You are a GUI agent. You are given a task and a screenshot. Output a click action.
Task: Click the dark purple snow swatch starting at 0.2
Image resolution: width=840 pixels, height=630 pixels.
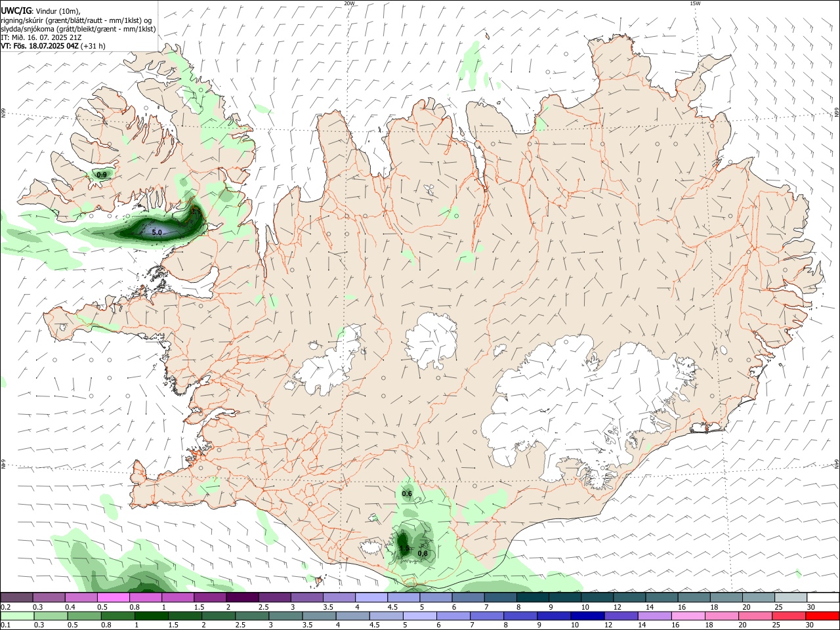click(x=16, y=597)
